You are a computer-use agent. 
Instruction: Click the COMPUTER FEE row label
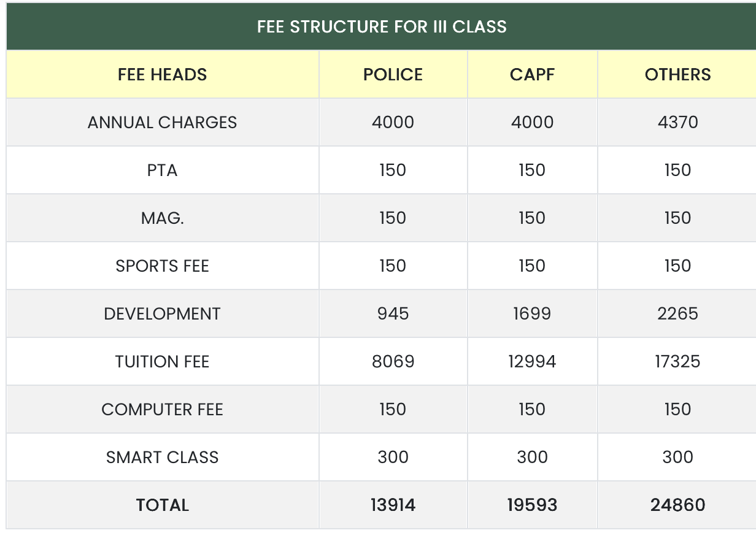(163, 410)
